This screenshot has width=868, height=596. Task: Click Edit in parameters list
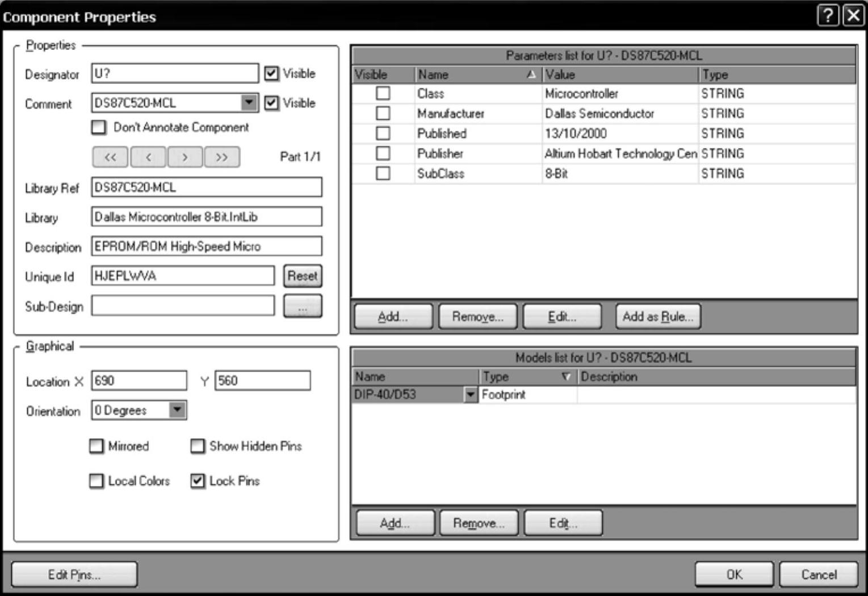pos(562,317)
